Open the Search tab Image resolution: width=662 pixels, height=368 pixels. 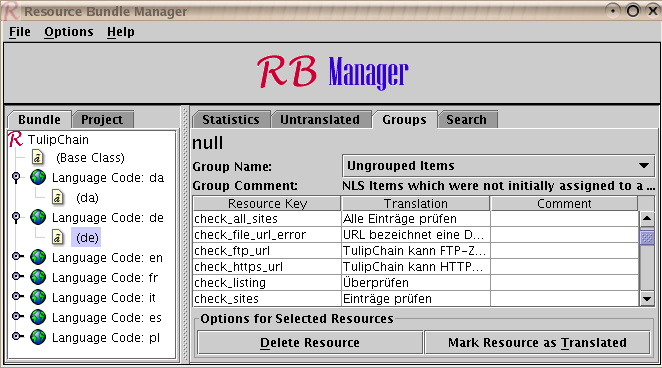tap(467, 119)
